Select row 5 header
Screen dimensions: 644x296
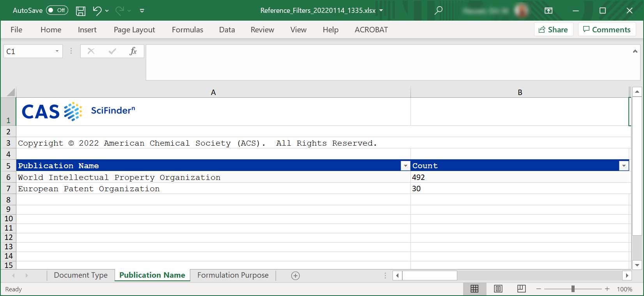(8, 166)
